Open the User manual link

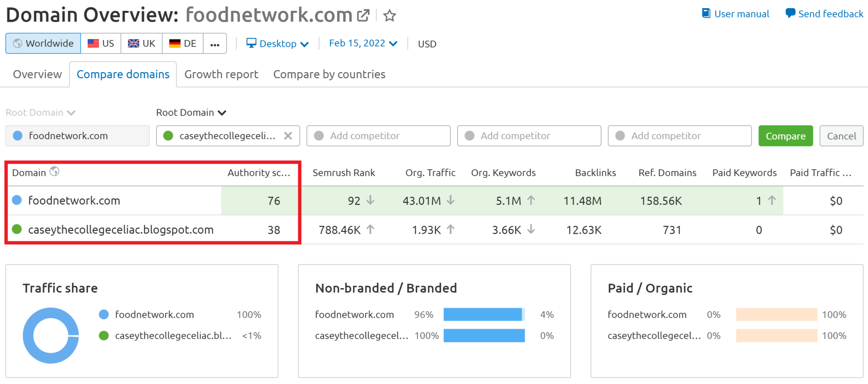click(x=736, y=14)
